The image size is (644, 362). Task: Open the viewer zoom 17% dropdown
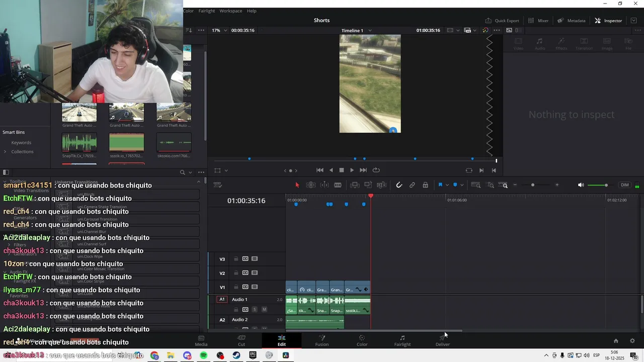[x=218, y=30]
